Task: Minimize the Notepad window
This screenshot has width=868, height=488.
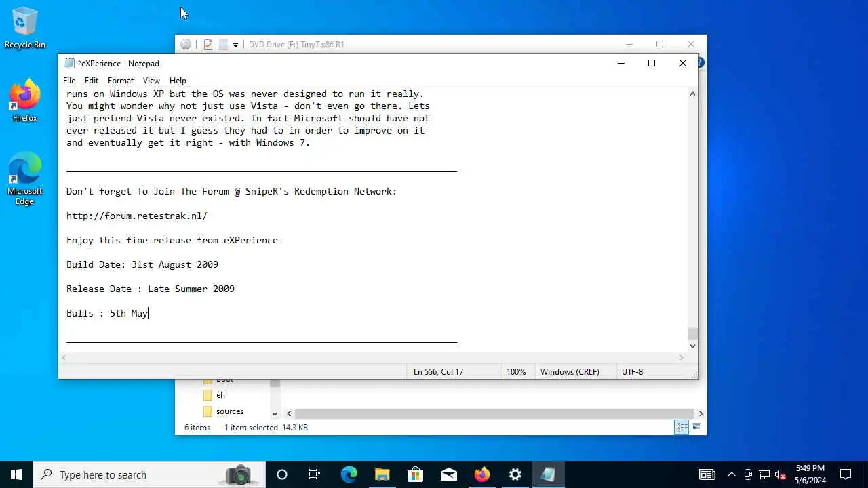Action: pos(620,63)
